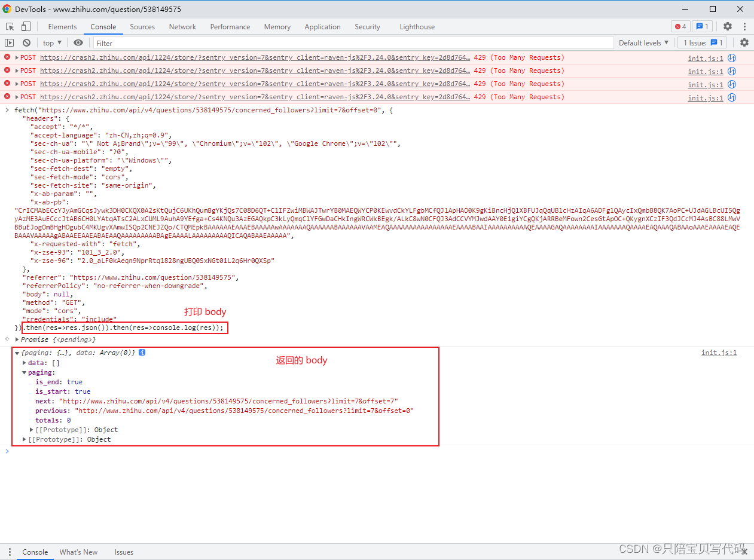The image size is (754, 560).
Task: Collapse the paging property
Action: (x=25, y=372)
